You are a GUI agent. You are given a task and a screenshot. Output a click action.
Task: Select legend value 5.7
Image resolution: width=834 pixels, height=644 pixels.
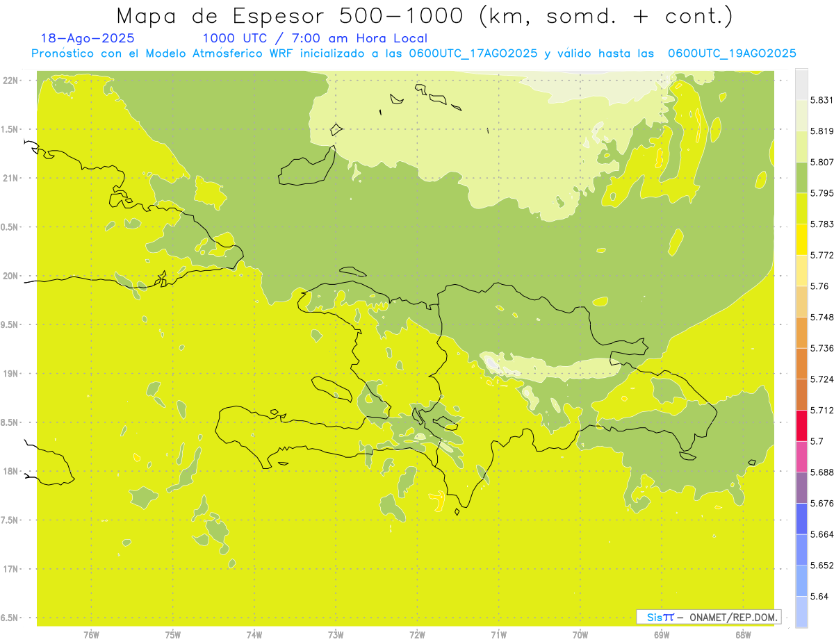817,441
